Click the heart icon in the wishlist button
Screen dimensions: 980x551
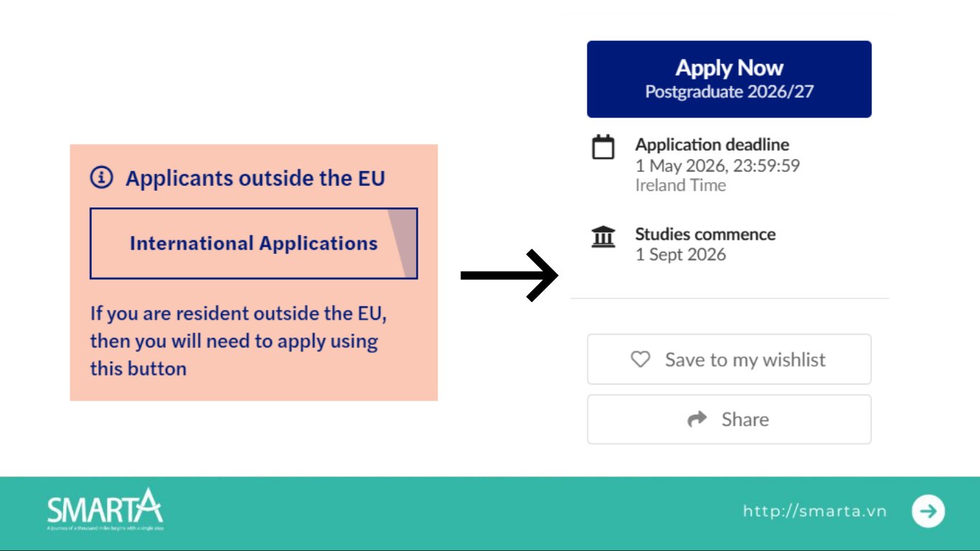pyautogui.click(x=640, y=359)
